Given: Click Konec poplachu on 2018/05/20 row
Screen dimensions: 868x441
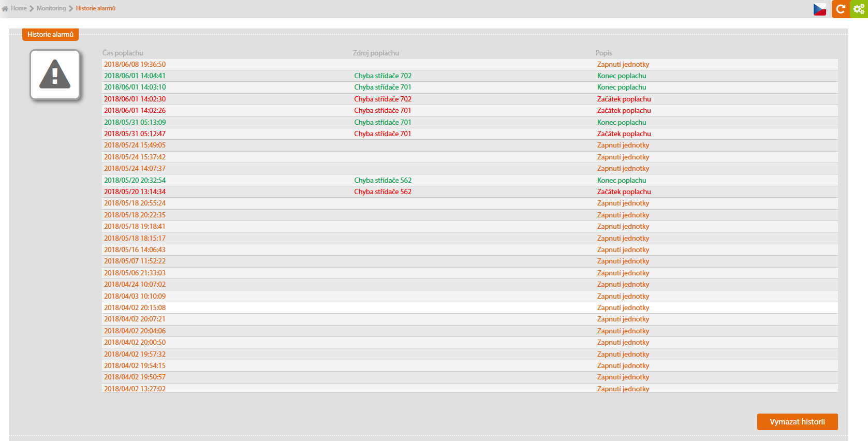Looking at the screenshot, I should (x=621, y=180).
